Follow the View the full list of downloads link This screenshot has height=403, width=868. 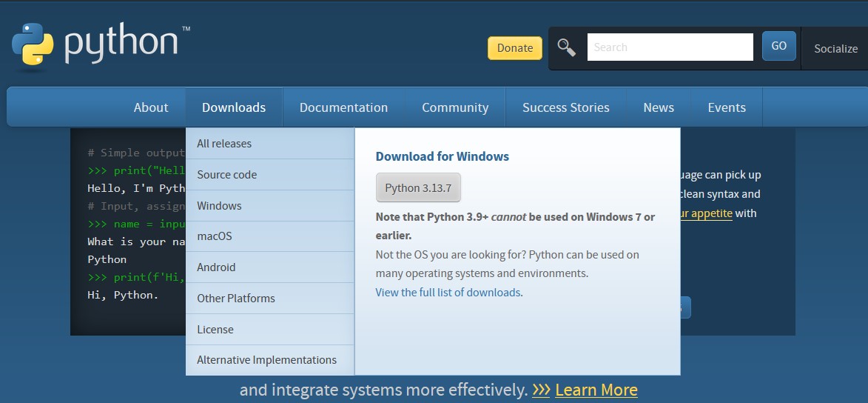click(x=448, y=293)
